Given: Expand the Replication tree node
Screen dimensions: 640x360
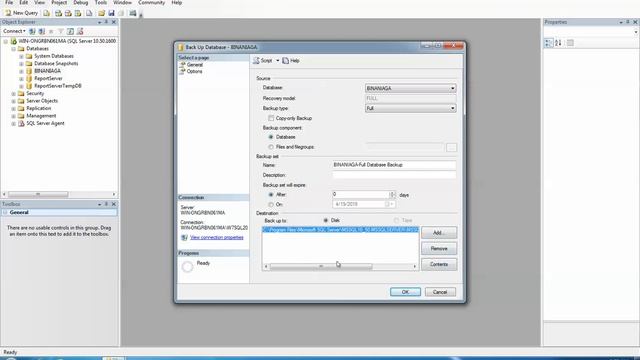Looking at the screenshot, I should [13, 109].
